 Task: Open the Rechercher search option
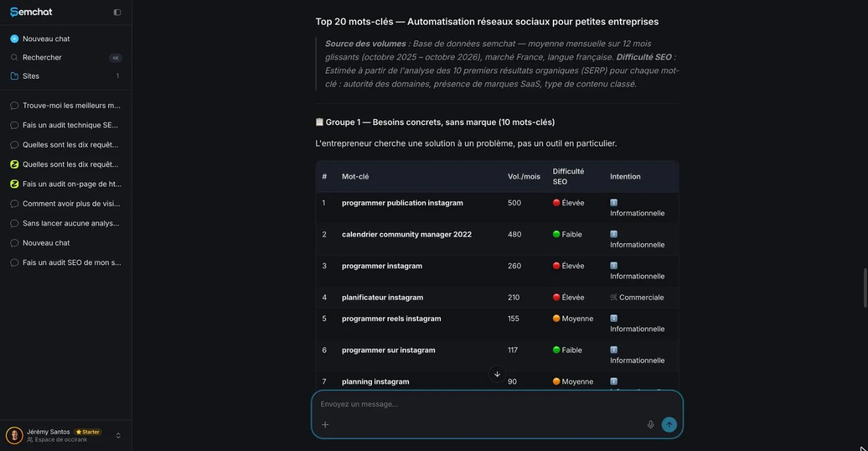click(x=66, y=57)
